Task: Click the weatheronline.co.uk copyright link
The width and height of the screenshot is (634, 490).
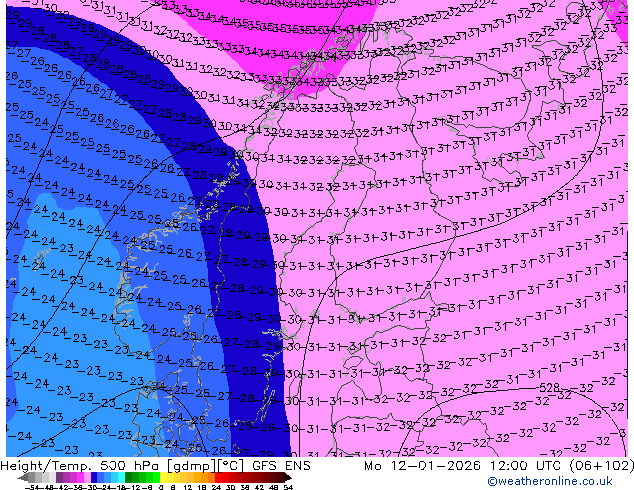Action: (x=550, y=481)
